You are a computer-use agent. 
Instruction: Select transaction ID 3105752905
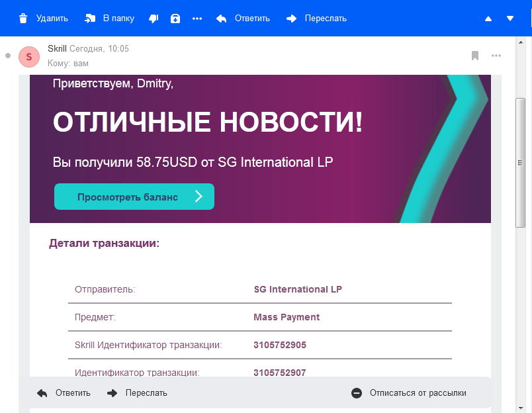click(280, 345)
